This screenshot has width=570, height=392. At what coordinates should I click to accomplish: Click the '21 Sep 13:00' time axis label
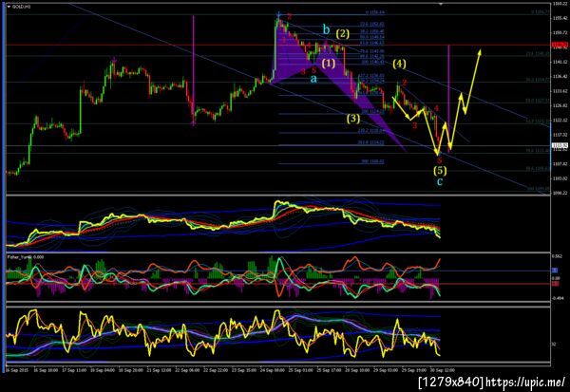click(159, 370)
